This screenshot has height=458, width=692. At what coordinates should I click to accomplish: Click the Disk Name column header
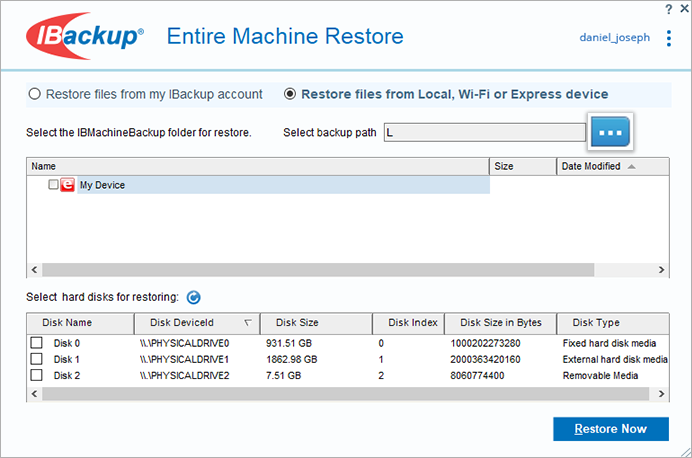point(80,323)
